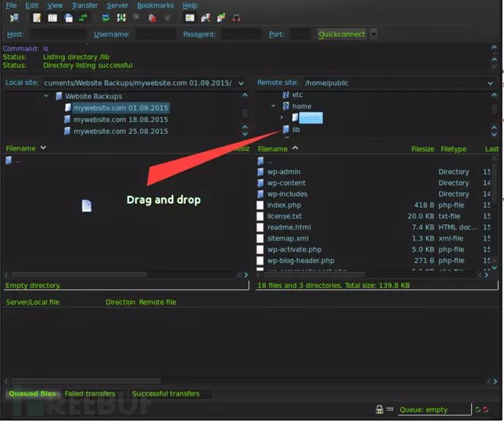Switch to the Failed transfers tab
The width and height of the screenshot is (504, 421).
[90, 394]
